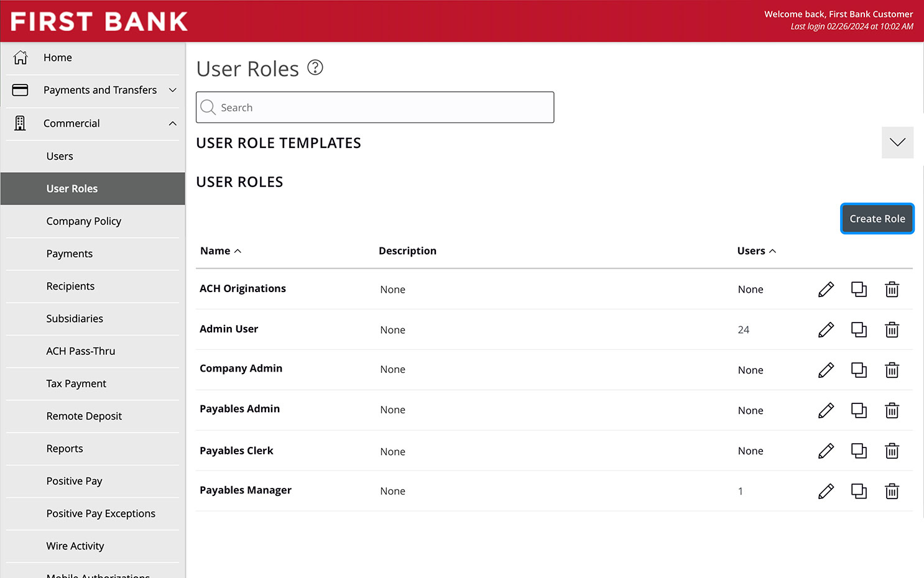Click the Description column header

click(407, 251)
